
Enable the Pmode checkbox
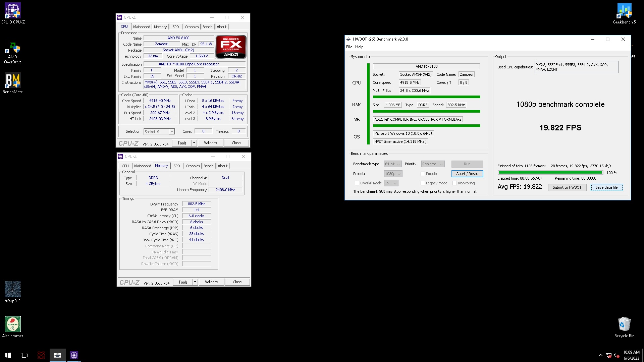[423, 174]
